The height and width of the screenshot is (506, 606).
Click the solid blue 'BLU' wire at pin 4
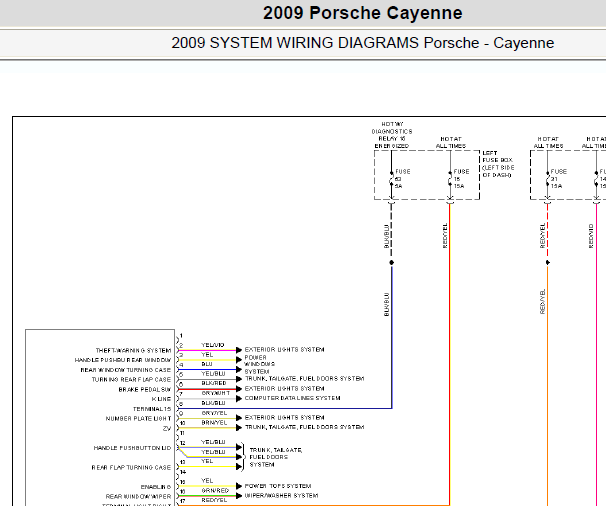pos(209,370)
